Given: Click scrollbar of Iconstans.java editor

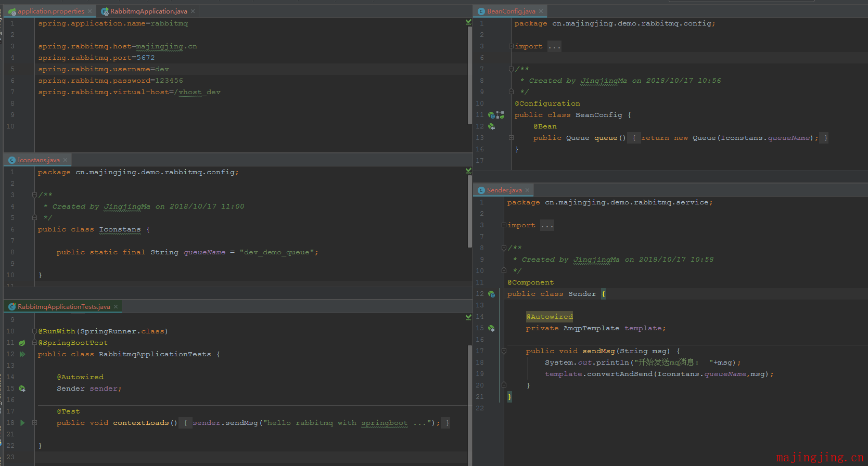Looking at the screenshot, I should click(470, 211).
